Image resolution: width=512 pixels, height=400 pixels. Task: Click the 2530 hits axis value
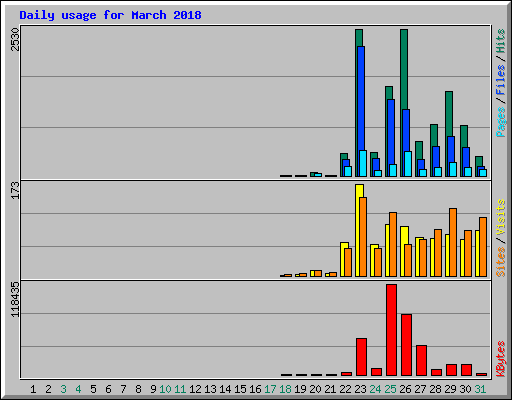(x=15, y=39)
